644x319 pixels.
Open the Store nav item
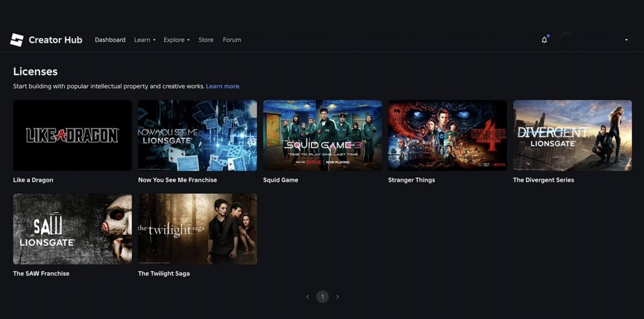coord(206,40)
